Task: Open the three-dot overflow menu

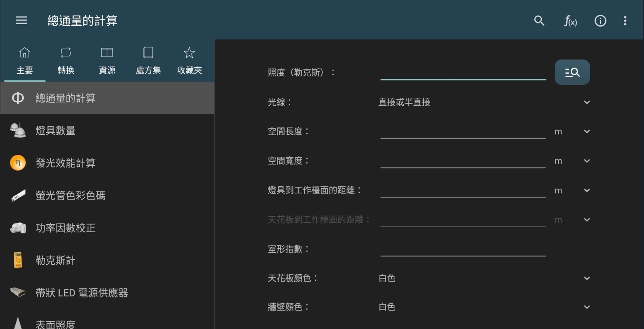Action: 625,21
